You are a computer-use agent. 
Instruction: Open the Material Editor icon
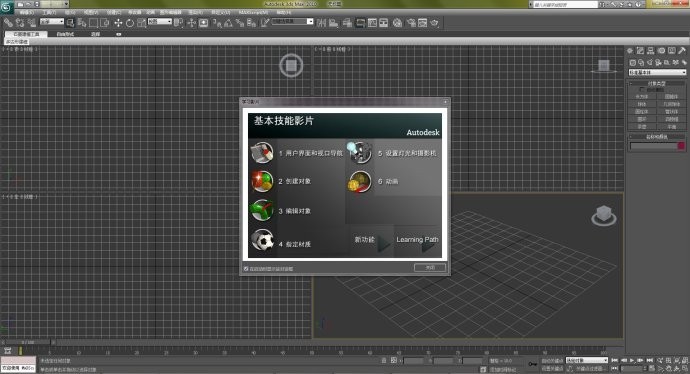[x=397, y=23]
